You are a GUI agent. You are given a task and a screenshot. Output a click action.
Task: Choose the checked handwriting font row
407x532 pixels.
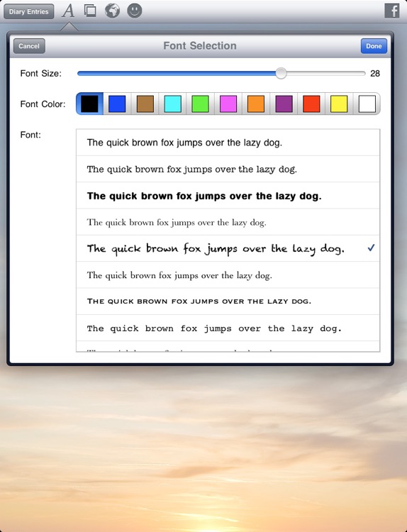pyautogui.click(x=228, y=248)
